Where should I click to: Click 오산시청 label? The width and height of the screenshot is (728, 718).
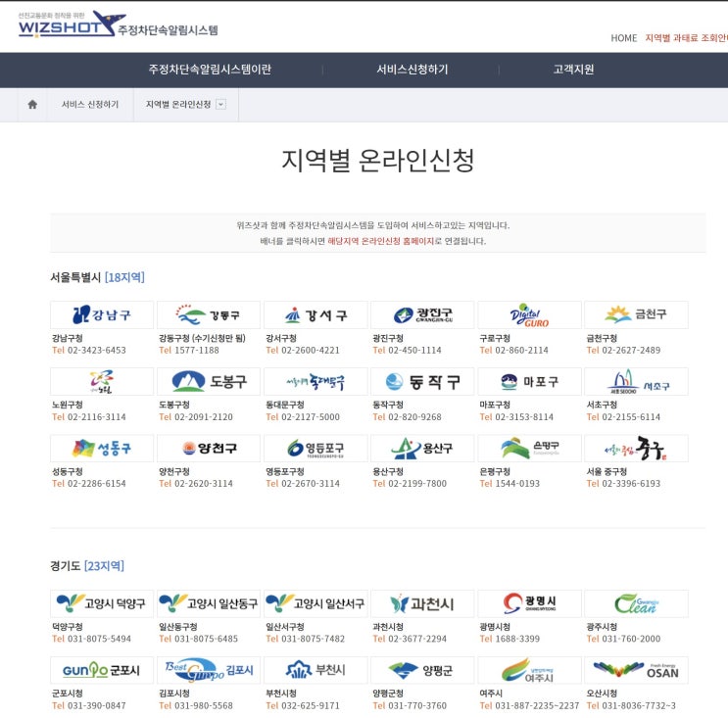click(602, 694)
